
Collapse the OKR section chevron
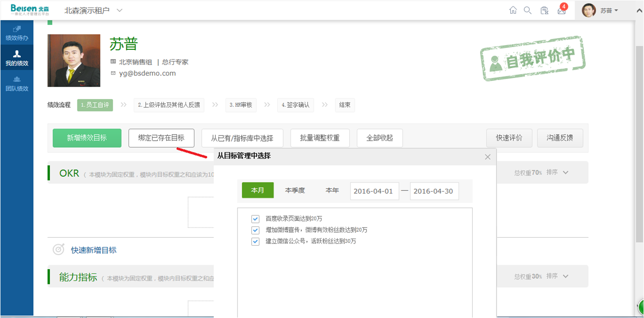566,173
